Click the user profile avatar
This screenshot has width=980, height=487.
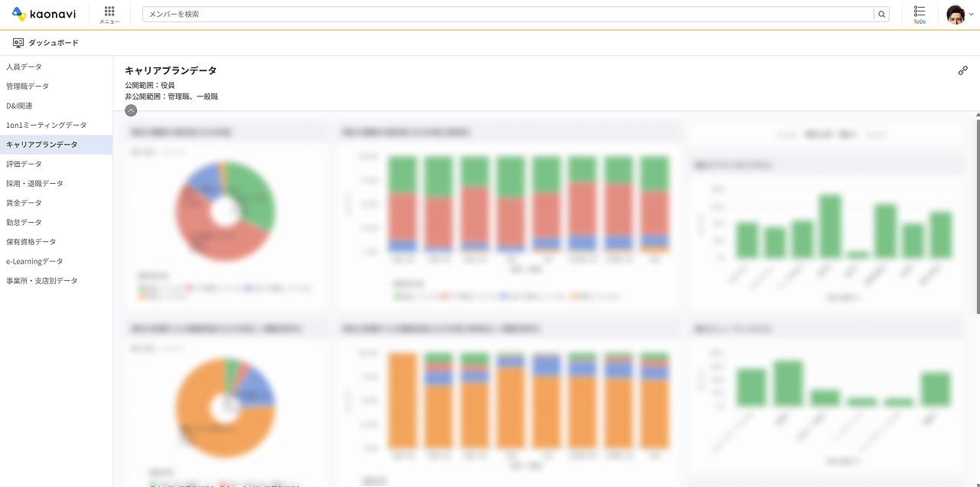click(x=955, y=14)
